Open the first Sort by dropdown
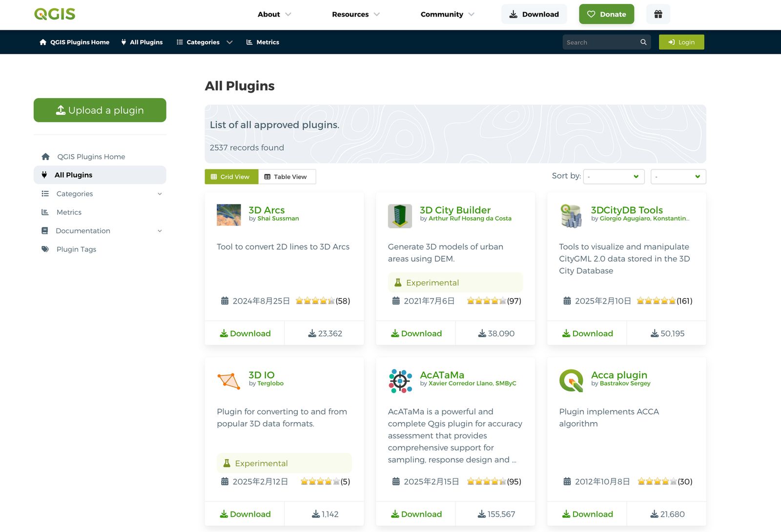 tap(614, 177)
